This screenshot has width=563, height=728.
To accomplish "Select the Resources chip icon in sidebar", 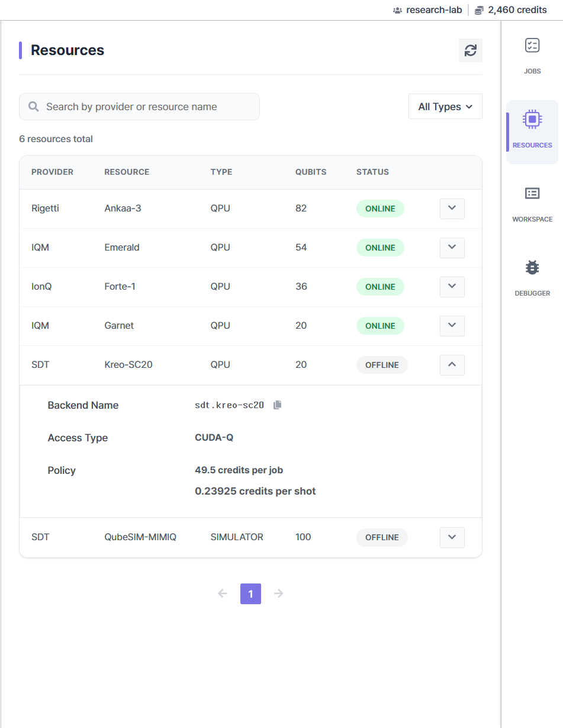I will coord(532,120).
